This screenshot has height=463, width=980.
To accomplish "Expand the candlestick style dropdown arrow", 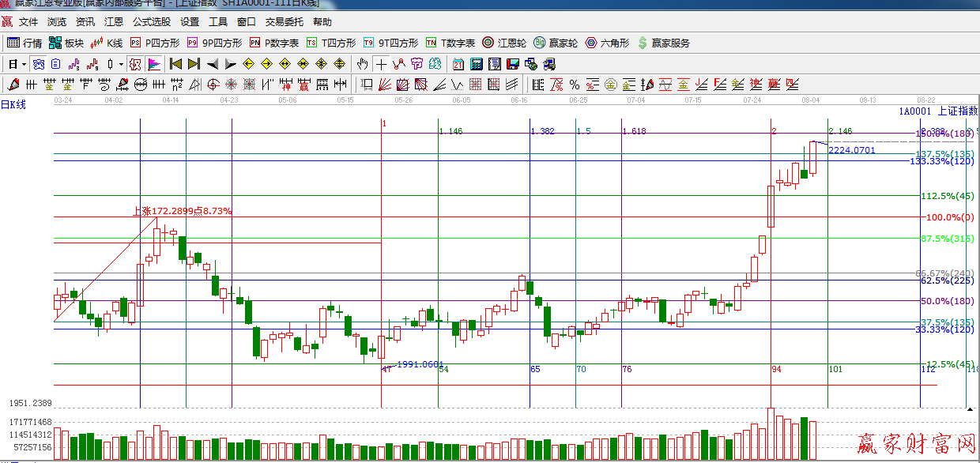I will click(120, 64).
